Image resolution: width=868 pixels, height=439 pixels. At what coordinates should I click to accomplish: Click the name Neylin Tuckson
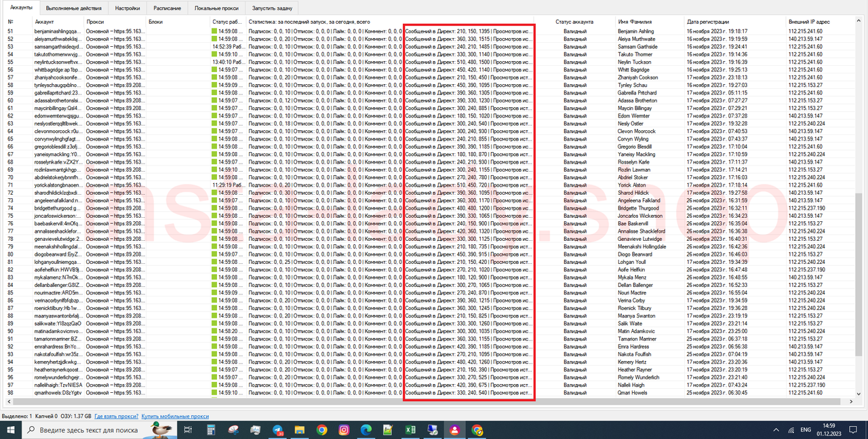pos(635,62)
